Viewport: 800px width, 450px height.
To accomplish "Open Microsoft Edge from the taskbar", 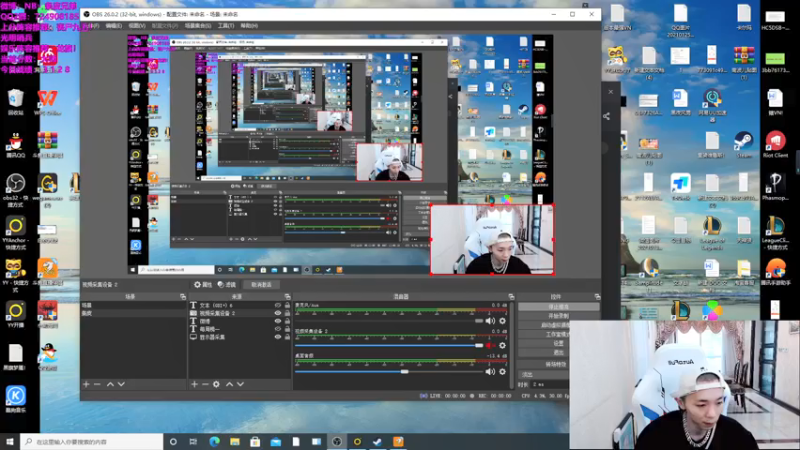I will pyautogui.click(x=214, y=442).
